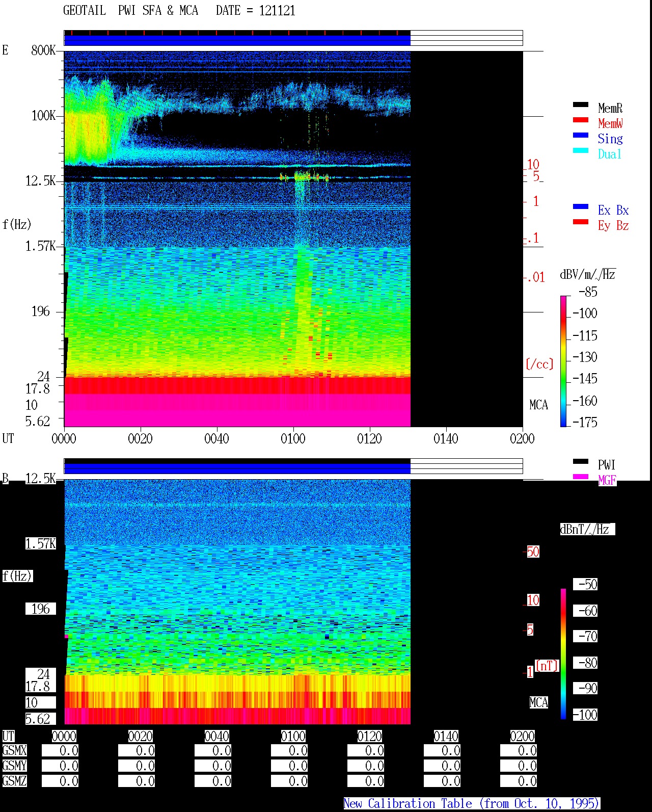Click the MemW legend text label

[x=610, y=123]
